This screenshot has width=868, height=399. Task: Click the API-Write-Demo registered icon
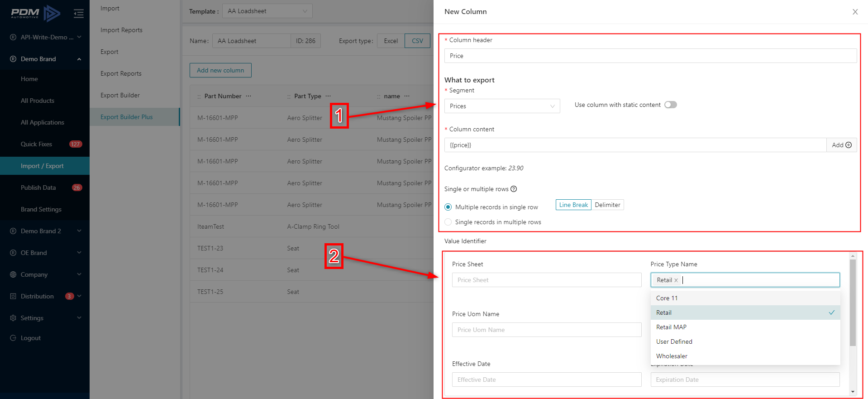coord(13,37)
